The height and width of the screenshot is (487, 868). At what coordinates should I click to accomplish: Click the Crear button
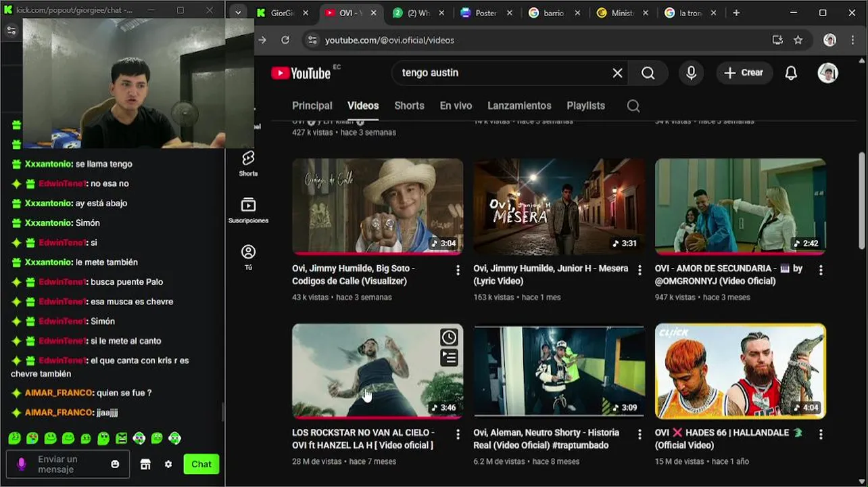pos(744,73)
